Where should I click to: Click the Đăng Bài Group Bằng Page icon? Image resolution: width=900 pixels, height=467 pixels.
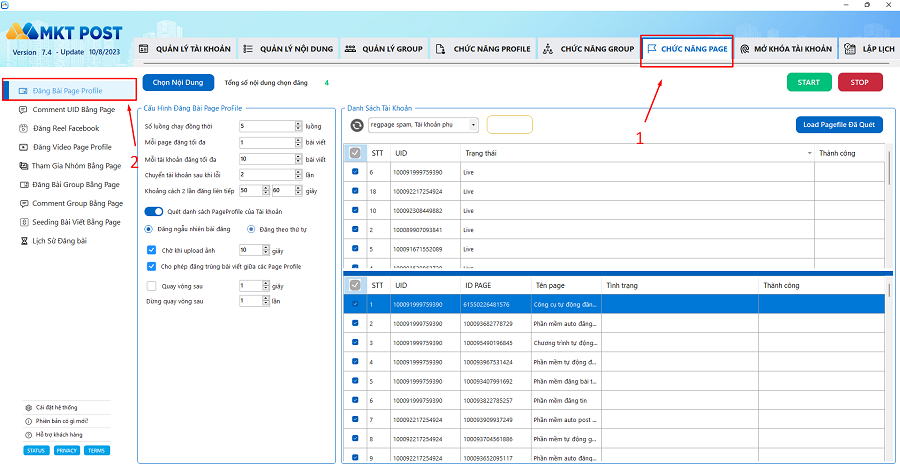24,185
